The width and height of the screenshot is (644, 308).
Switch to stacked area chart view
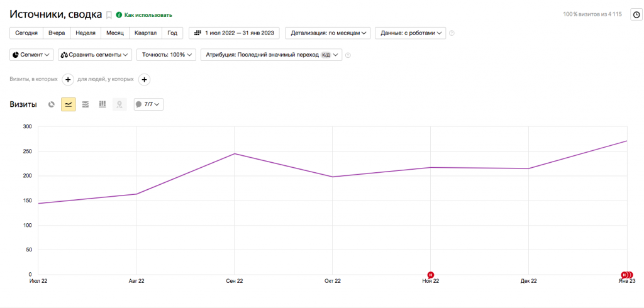[x=86, y=104]
